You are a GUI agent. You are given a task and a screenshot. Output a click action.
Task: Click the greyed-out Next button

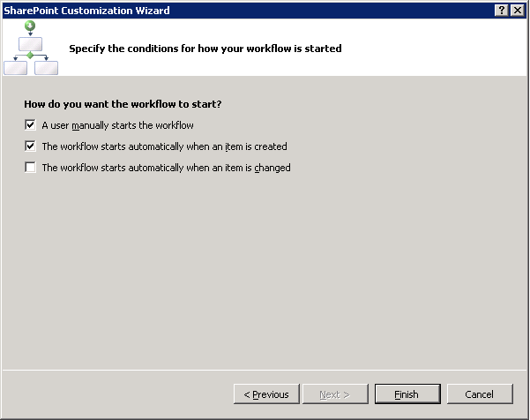pyautogui.click(x=333, y=394)
